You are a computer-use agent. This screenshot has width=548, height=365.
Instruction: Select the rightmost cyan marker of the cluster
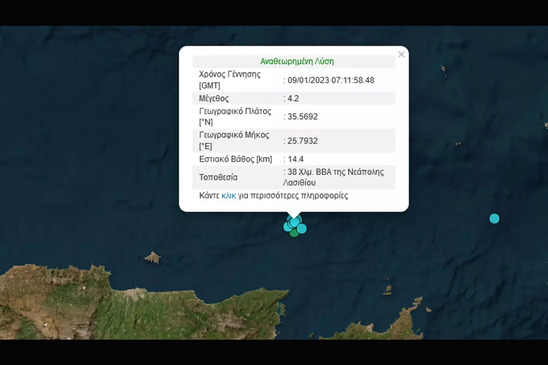[302, 229]
